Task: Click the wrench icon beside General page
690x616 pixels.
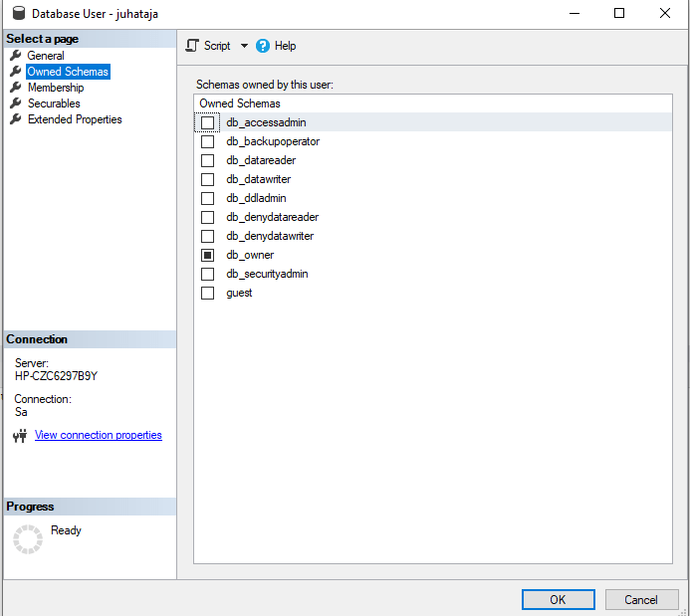Action: point(15,56)
